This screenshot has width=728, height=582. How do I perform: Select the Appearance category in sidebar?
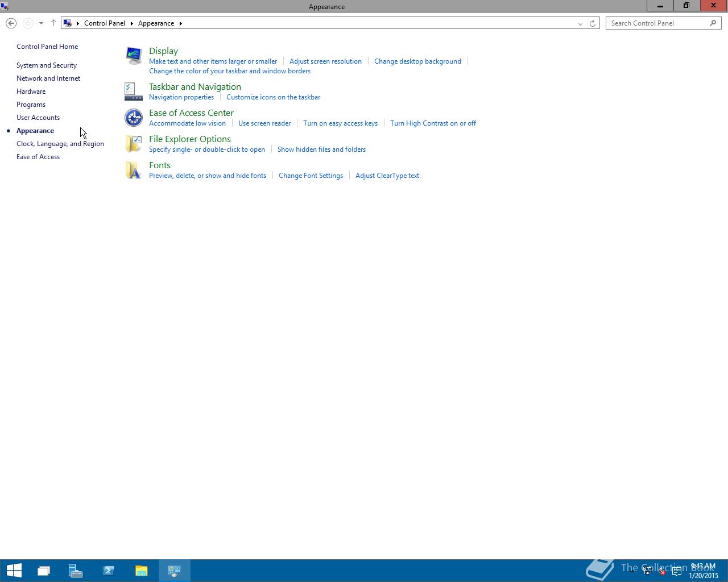pyautogui.click(x=35, y=131)
